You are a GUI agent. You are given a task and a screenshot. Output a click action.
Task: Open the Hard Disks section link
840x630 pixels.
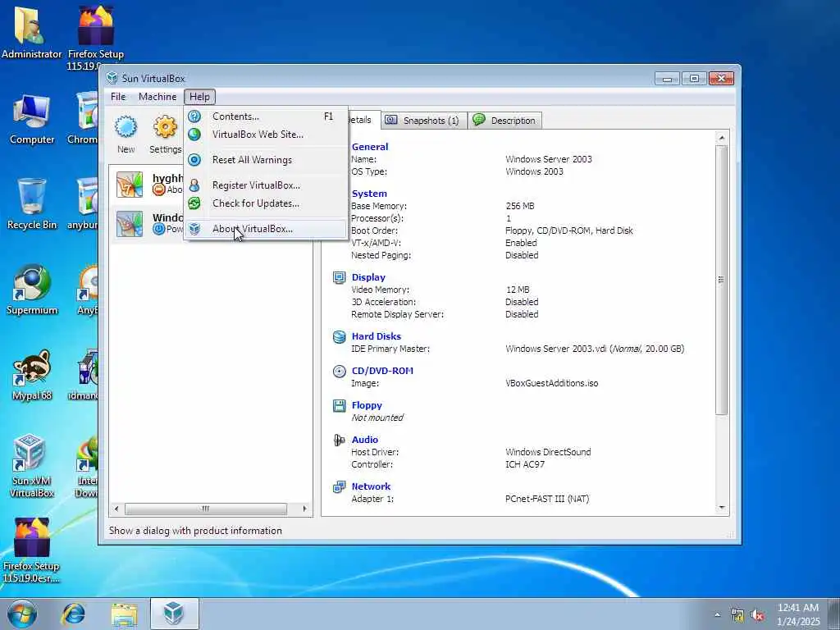[376, 336]
